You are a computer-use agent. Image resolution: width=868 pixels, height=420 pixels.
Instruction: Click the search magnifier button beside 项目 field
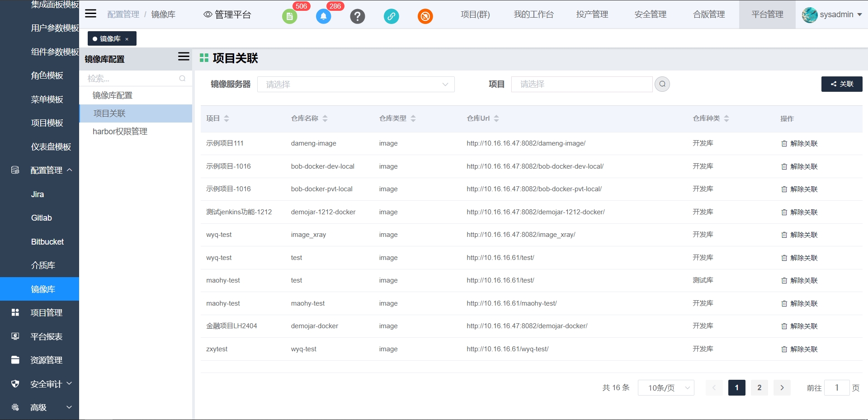click(662, 84)
